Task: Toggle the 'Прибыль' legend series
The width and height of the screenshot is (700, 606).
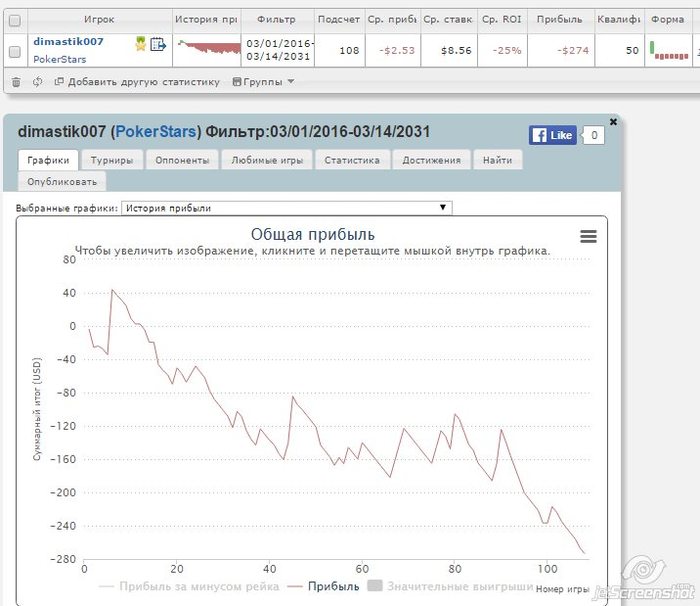Action: [324, 586]
